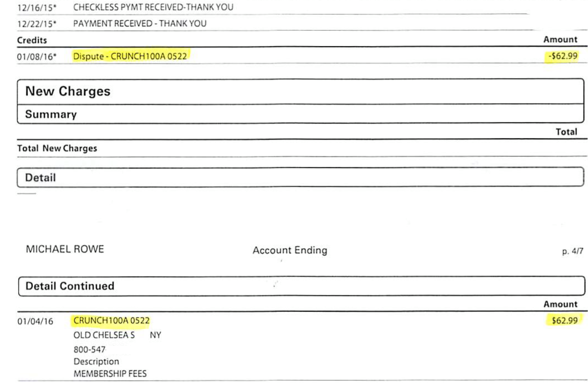Click the highlighted $62.99 charge amount

pos(564,320)
